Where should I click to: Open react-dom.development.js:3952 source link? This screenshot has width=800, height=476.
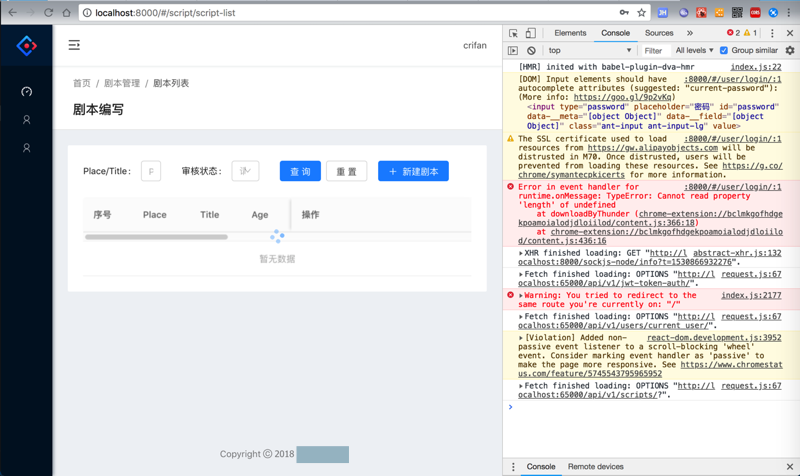(714, 338)
